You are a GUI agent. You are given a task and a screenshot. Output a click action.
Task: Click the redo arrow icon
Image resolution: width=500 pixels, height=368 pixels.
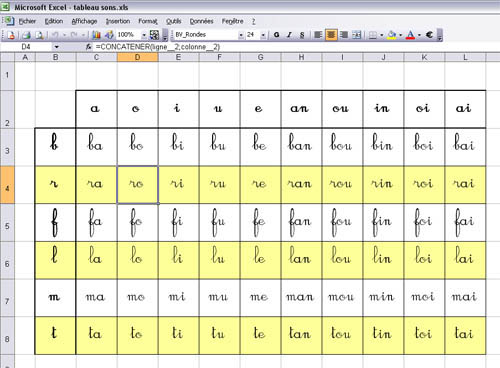(x=73, y=35)
